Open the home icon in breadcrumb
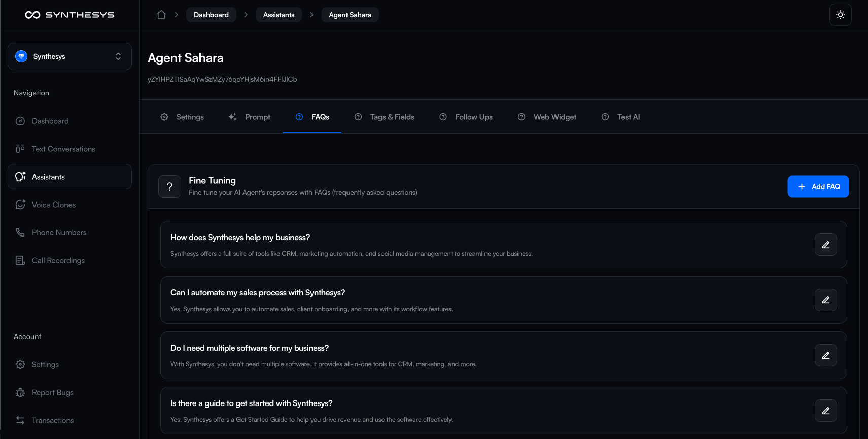 click(161, 15)
